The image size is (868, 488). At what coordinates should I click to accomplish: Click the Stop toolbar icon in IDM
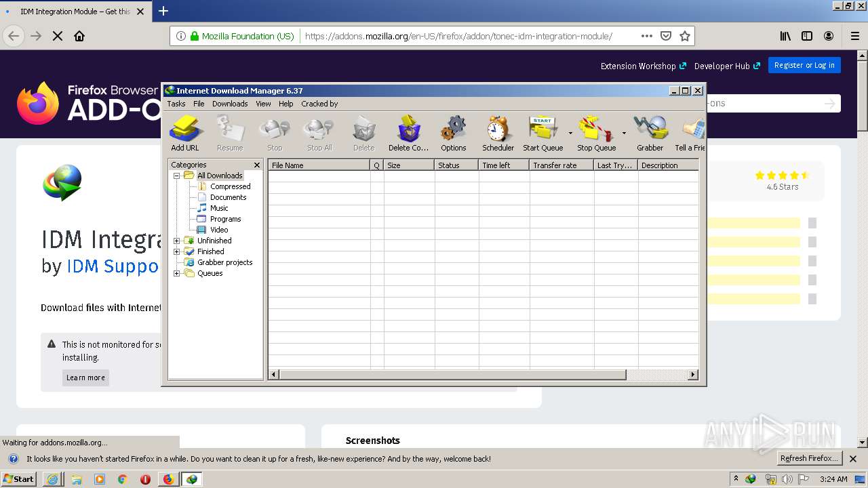275,133
